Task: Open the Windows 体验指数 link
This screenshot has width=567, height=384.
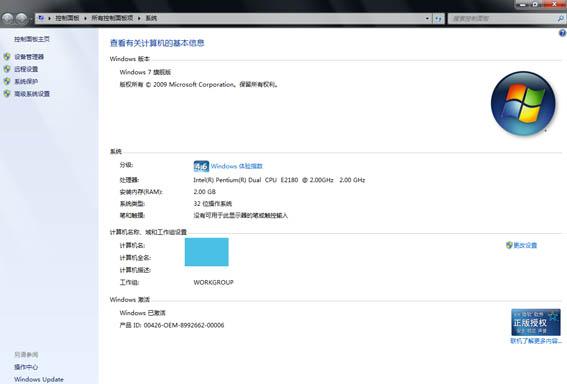Action: click(x=236, y=166)
